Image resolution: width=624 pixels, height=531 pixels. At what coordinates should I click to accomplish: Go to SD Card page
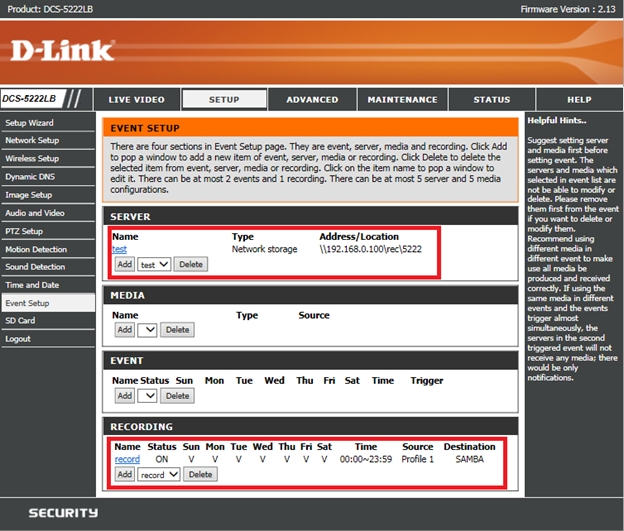point(20,320)
